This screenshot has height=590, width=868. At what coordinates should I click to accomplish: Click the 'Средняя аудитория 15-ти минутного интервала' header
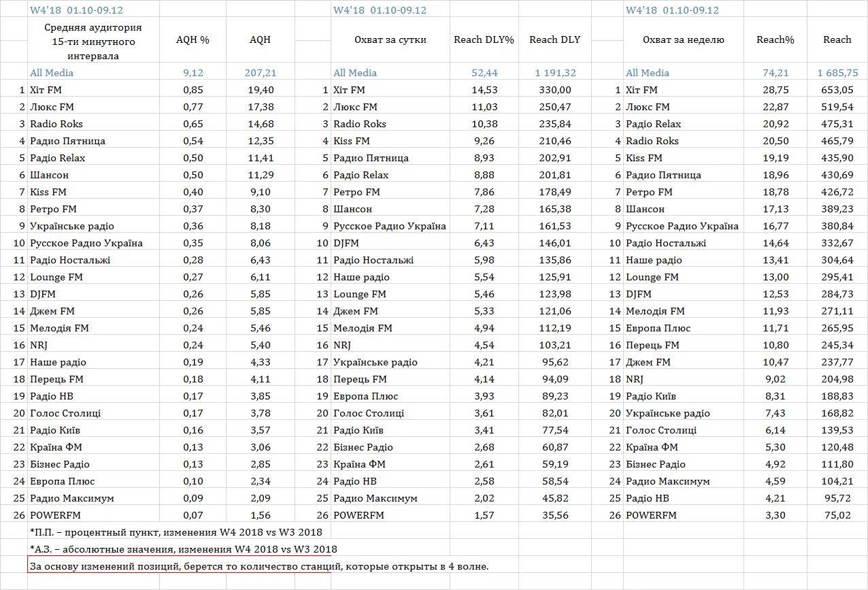coord(93,42)
